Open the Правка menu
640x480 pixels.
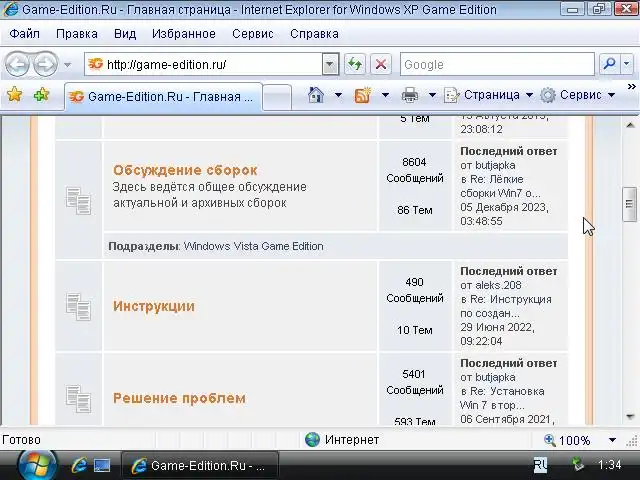77,33
